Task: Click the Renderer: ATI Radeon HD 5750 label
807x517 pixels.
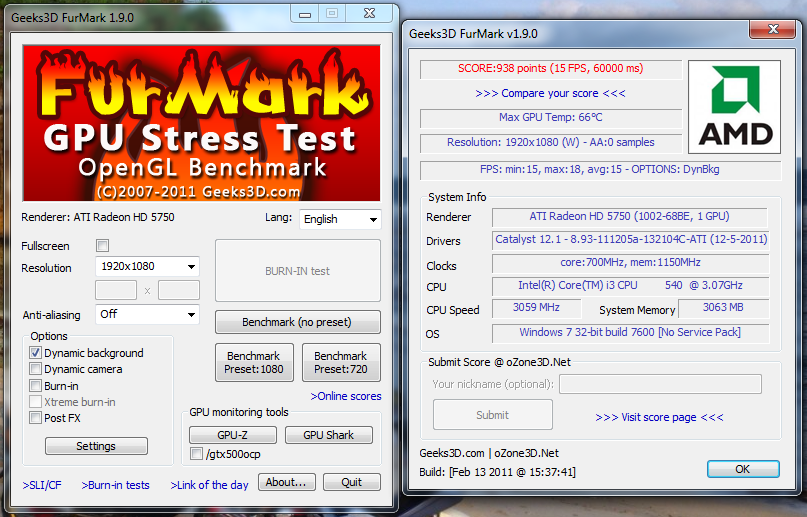Action: [98, 217]
